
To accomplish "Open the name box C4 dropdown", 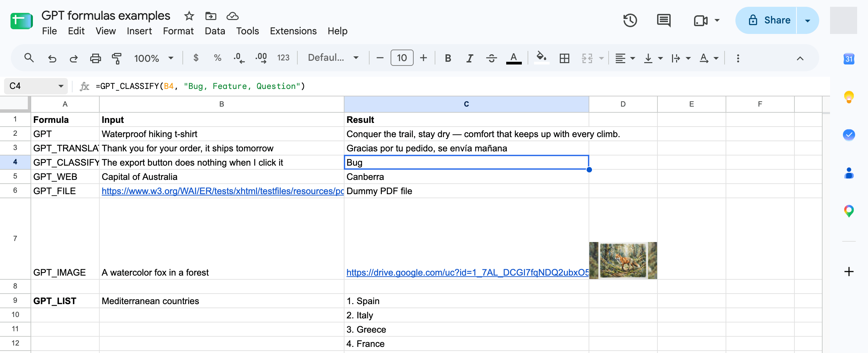I will (61, 86).
